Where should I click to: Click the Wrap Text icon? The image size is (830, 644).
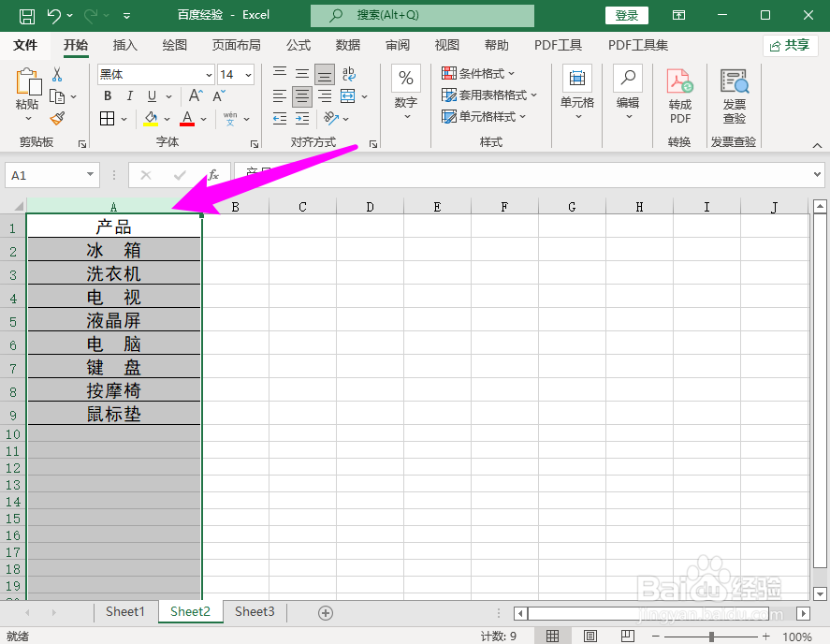tap(349, 74)
